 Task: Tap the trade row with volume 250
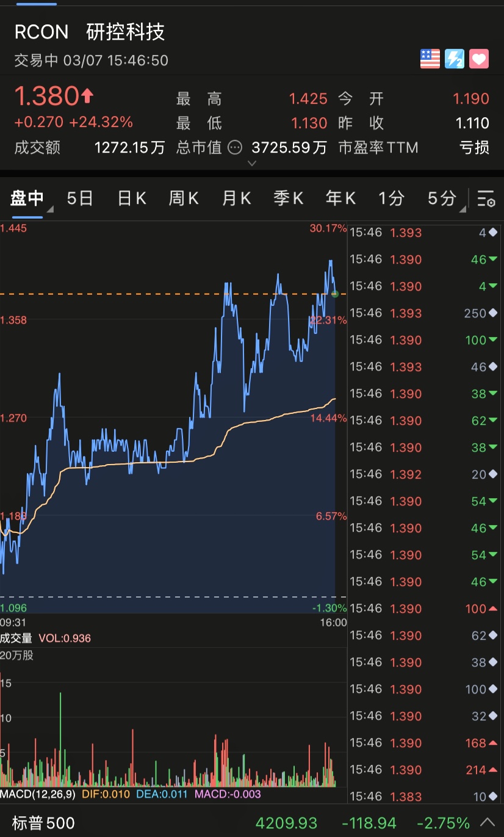(x=425, y=313)
